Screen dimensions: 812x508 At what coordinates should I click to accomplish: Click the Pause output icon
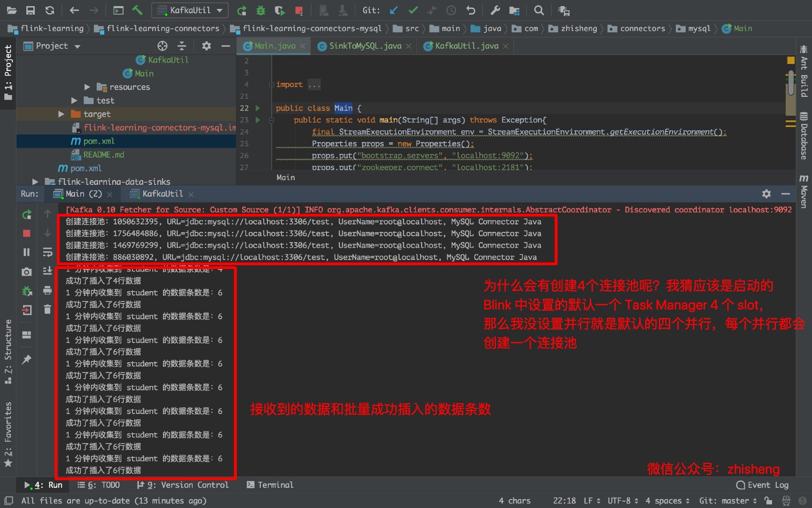point(27,252)
